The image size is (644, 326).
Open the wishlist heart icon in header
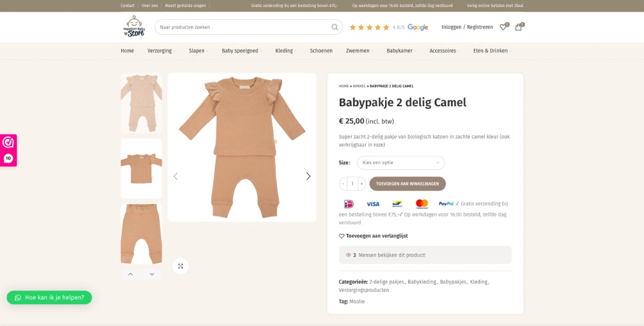[503, 27]
